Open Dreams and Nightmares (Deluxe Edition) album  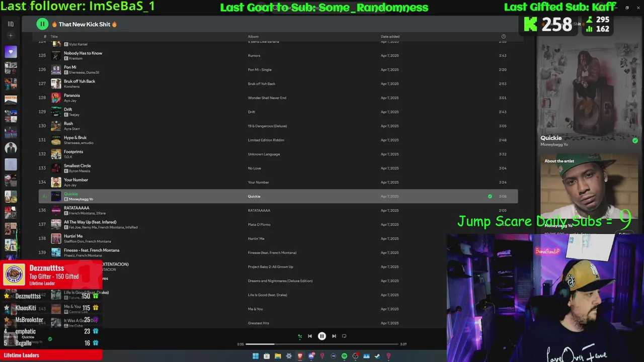(280, 281)
